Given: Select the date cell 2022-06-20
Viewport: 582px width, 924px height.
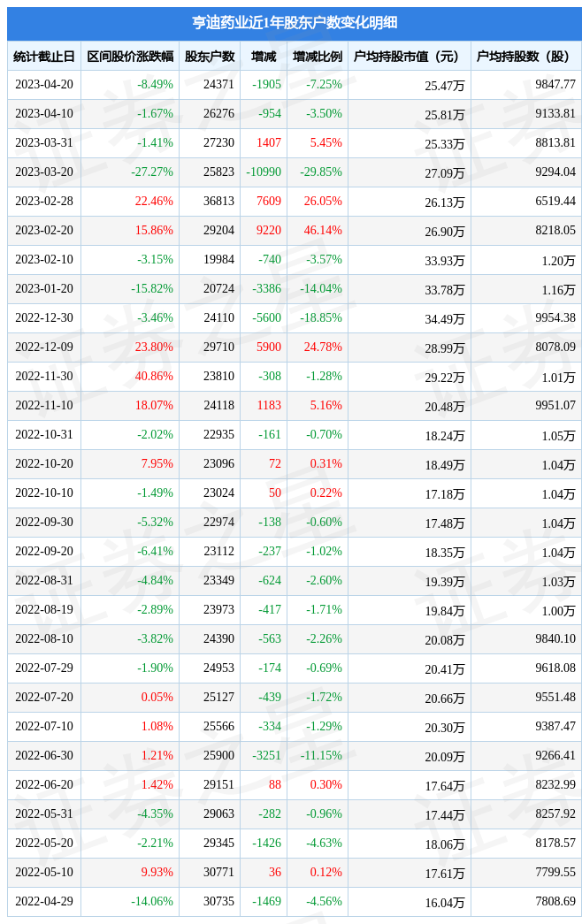Looking at the screenshot, I should pos(44,784).
